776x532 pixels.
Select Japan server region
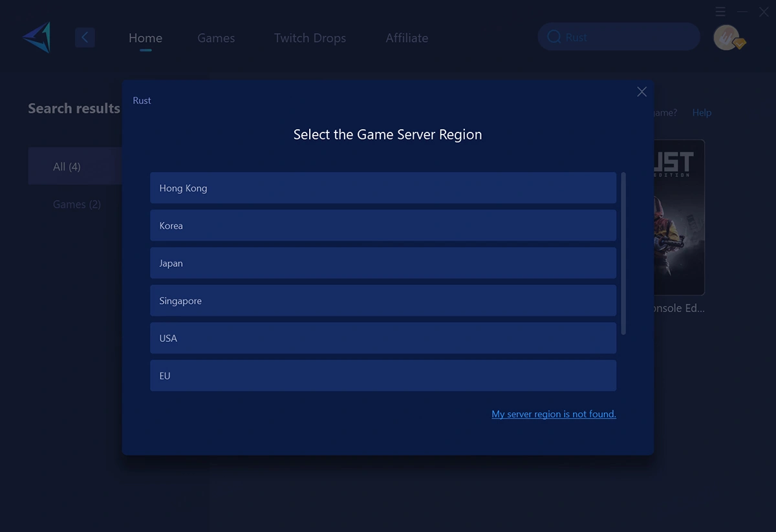(x=383, y=263)
